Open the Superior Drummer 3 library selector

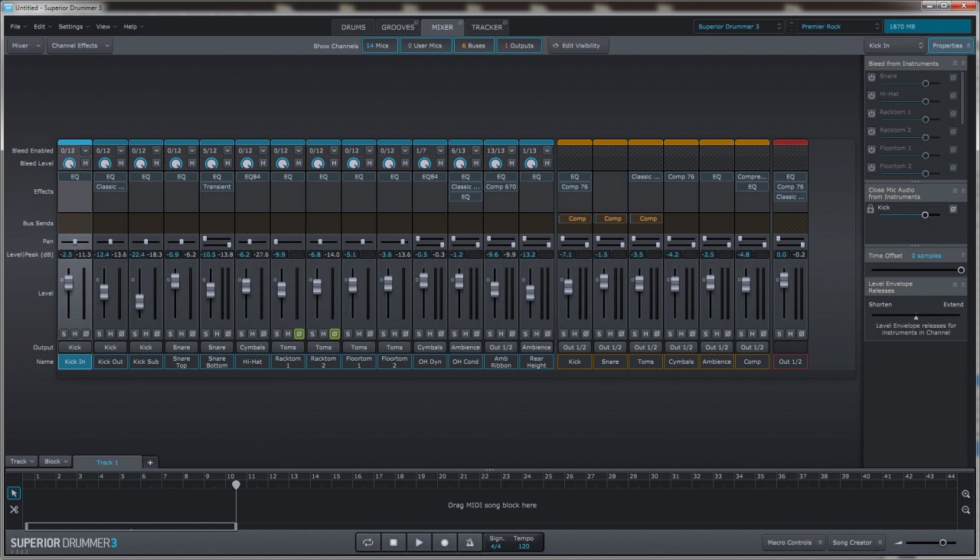(740, 26)
